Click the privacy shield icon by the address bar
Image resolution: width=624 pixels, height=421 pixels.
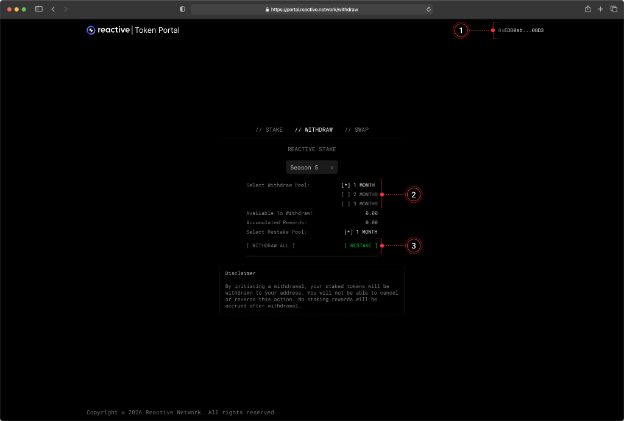tap(182, 9)
